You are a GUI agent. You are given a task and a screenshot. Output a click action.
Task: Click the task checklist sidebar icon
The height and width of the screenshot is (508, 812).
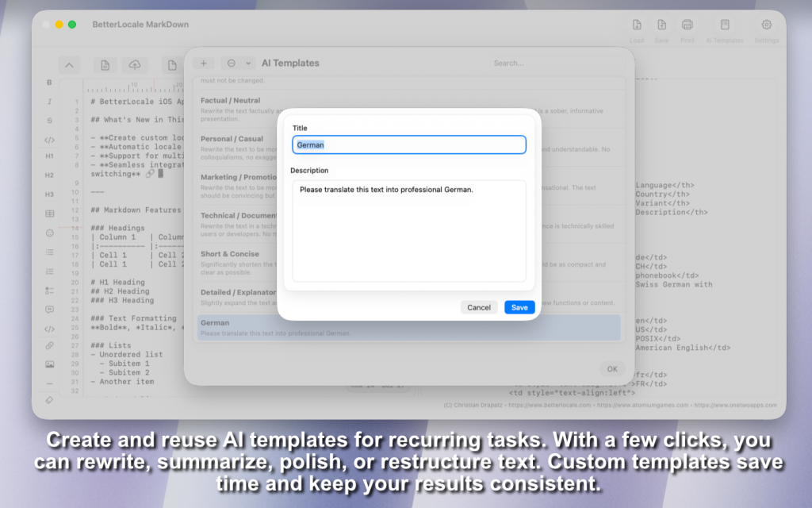[49, 291]
